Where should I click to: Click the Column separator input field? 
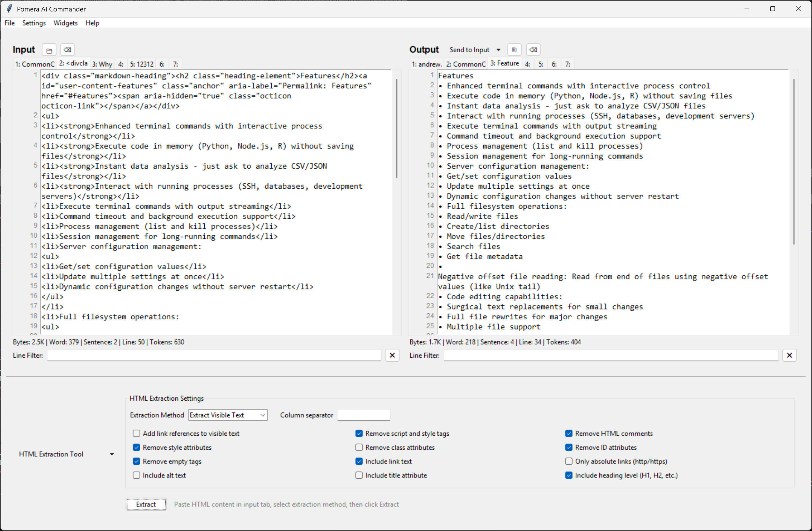click(363, 415)
